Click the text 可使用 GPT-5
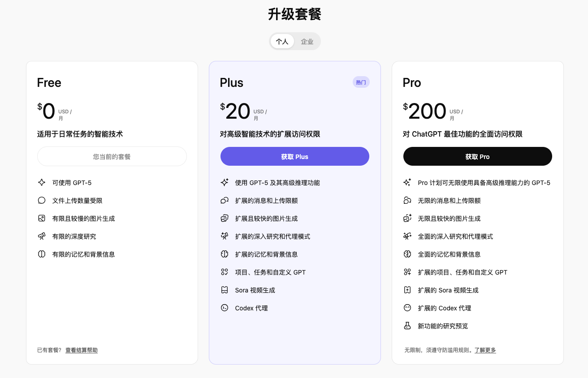Viewport: 588px width, 378px height. pos(72,183)
